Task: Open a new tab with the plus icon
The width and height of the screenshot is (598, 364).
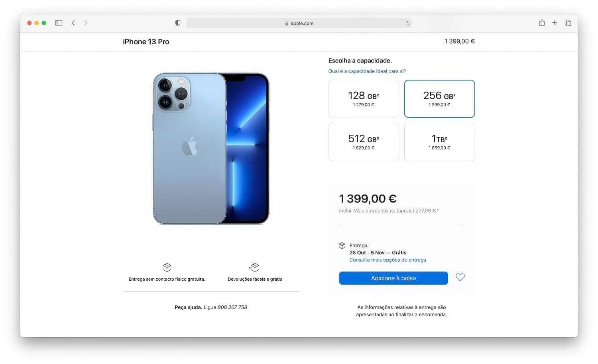Action: pyautogui.click(x=555, y=23)
